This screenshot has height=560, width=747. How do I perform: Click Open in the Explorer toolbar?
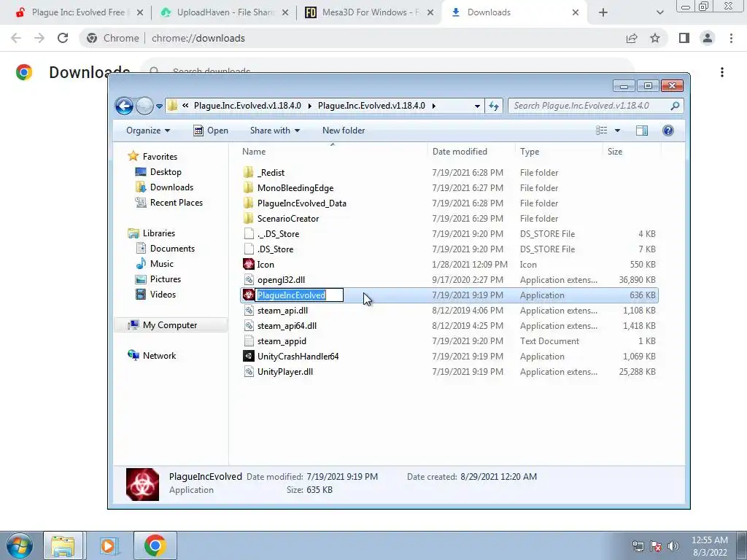211,131
